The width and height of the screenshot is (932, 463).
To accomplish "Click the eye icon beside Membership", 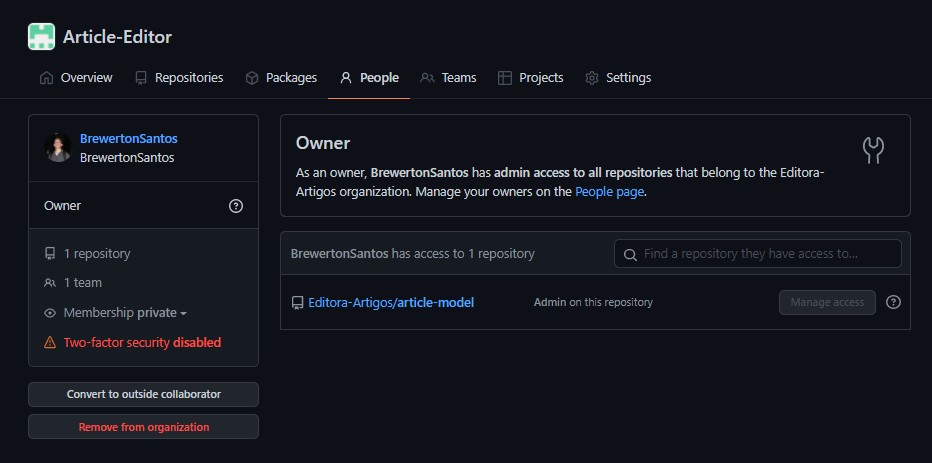I will point(50,313).
